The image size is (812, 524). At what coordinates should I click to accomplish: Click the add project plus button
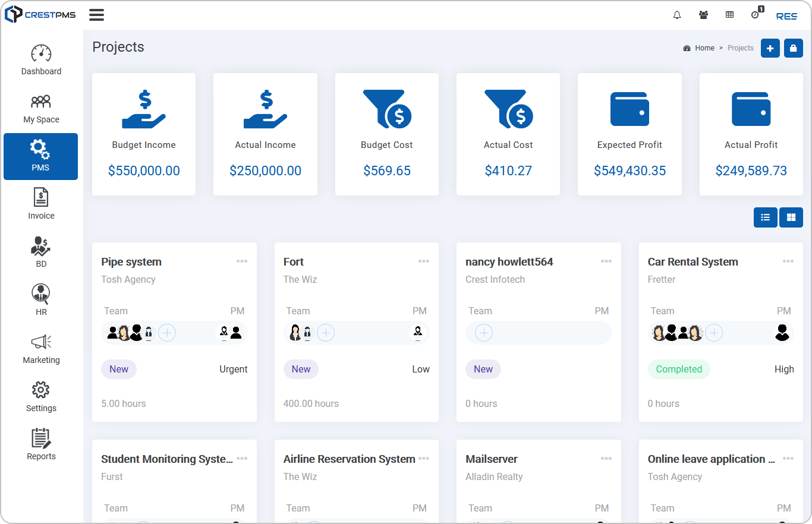770,48
